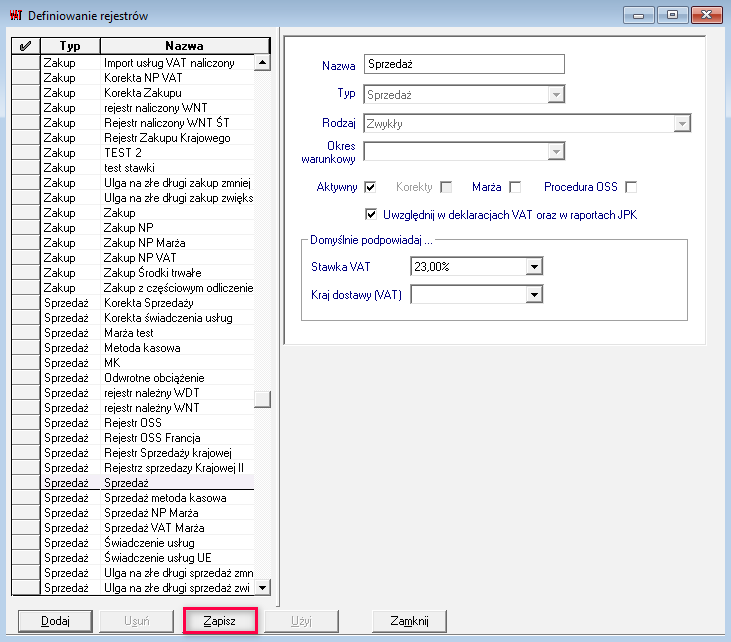Click the Zapisz button
This screenshot has width=731, height=642.
pos(220,621)
